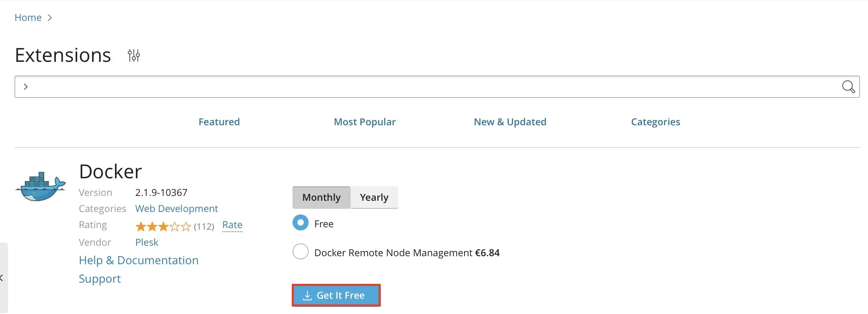Click inside the extensions search field
Image resolution: width=868 pixels, height=314 pixels.
point(402,86)
